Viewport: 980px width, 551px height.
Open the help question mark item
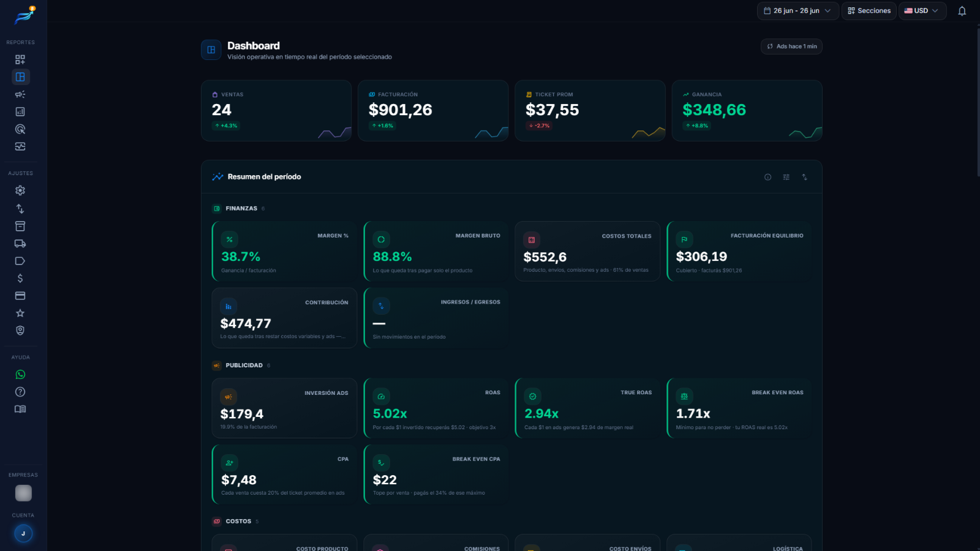(x=20, y=392)
